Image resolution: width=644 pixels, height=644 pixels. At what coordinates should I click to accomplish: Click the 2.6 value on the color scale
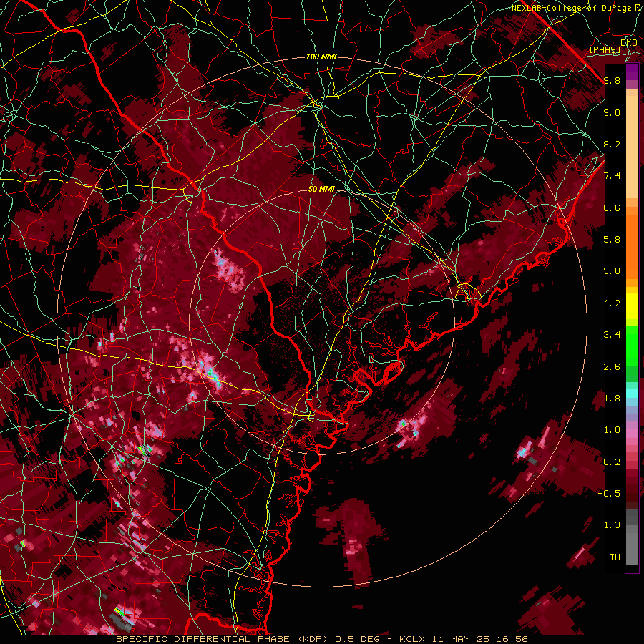click(612, 367)
